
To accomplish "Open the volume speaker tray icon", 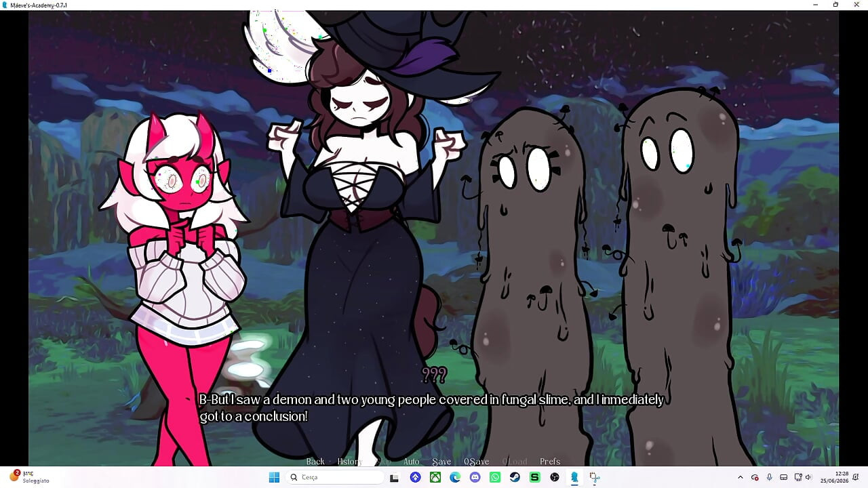I will (808, 477).
